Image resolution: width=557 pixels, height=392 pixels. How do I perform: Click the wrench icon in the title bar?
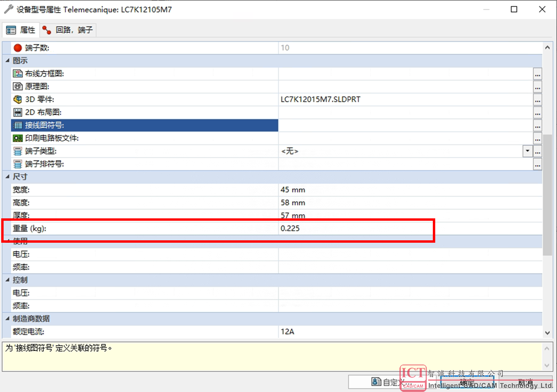8,9
